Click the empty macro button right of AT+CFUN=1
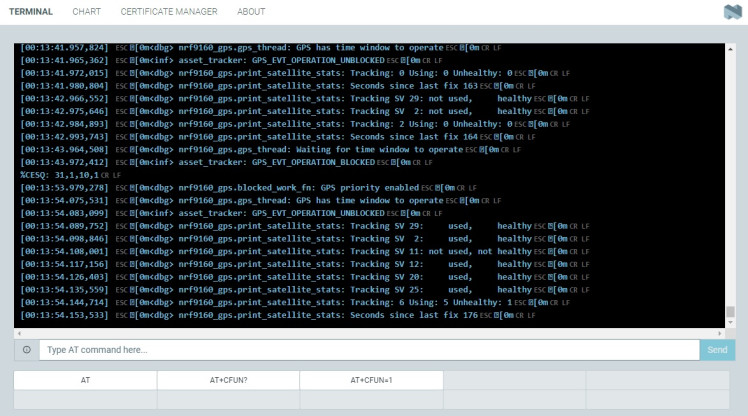Screen dimensions: 748x416 514,380
